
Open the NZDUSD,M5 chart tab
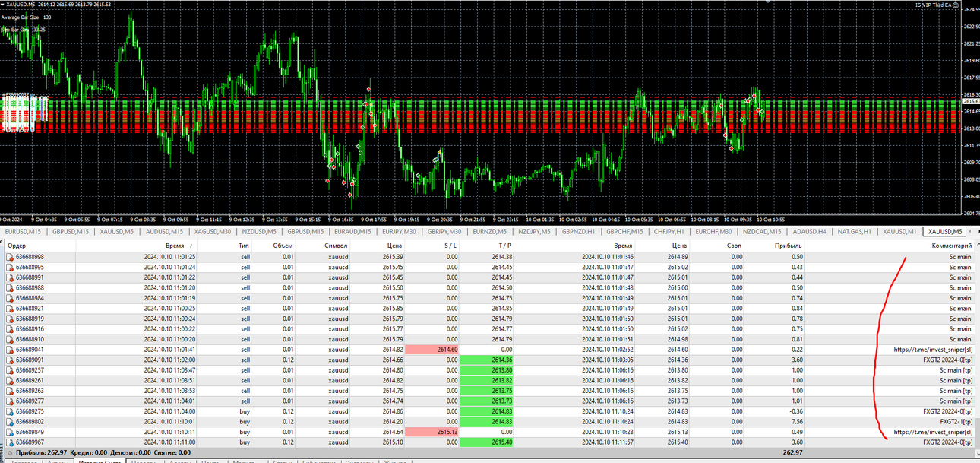click(259, 232)
